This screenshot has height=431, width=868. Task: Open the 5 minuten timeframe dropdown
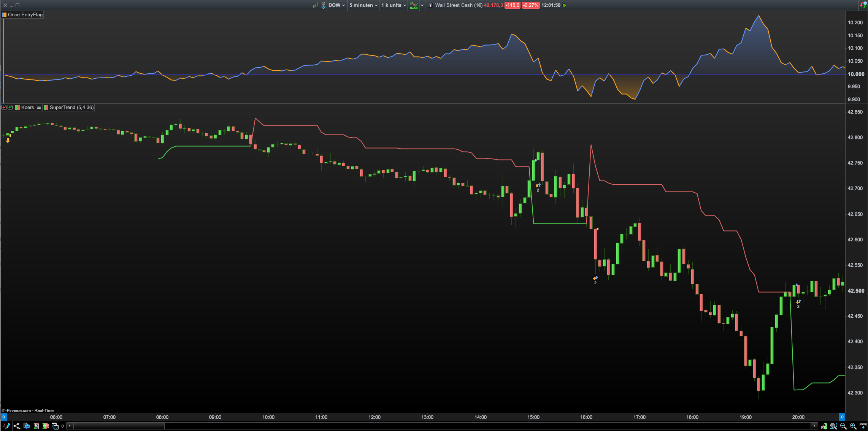point(363,5)
